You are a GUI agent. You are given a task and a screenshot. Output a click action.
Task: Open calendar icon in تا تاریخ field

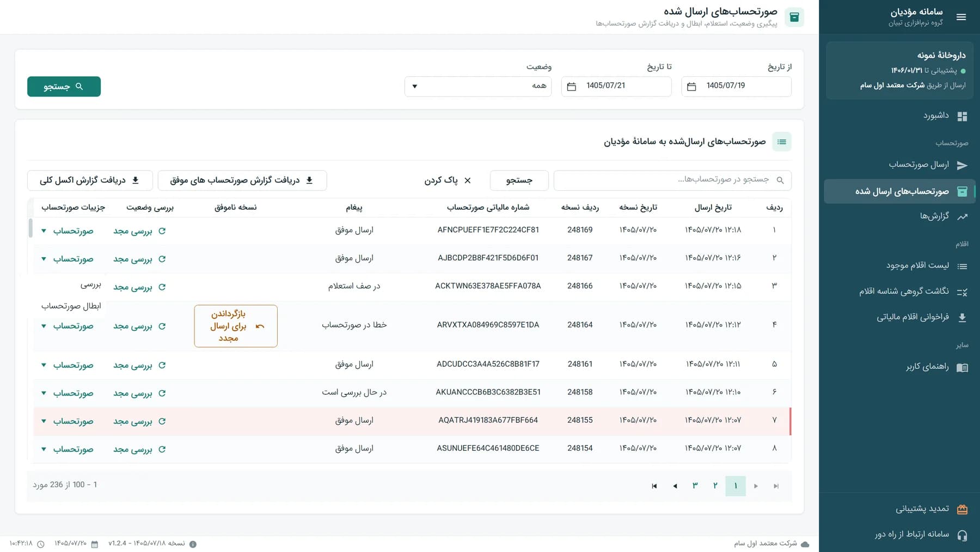[x=571, y=87]
